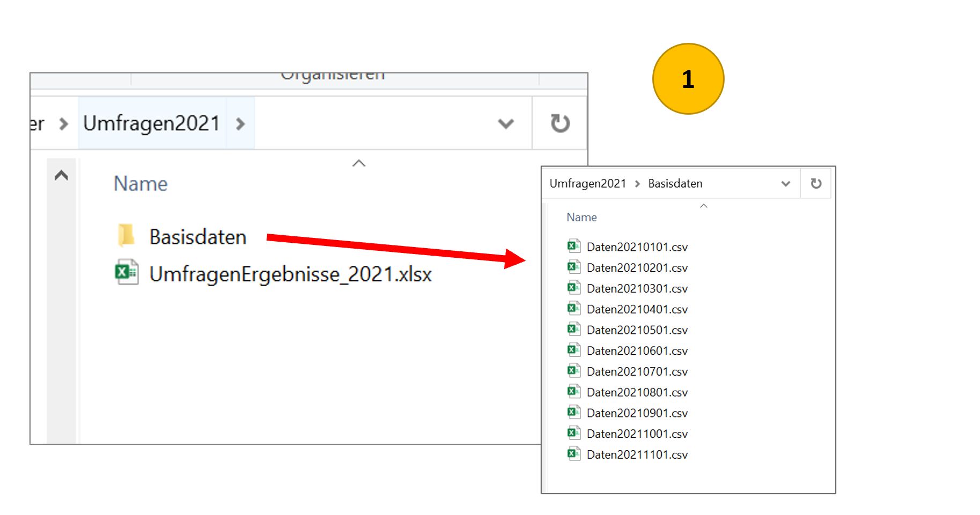
Task: Click the file icon of Daten20210801.csv
Action: [x=574, y=392]
